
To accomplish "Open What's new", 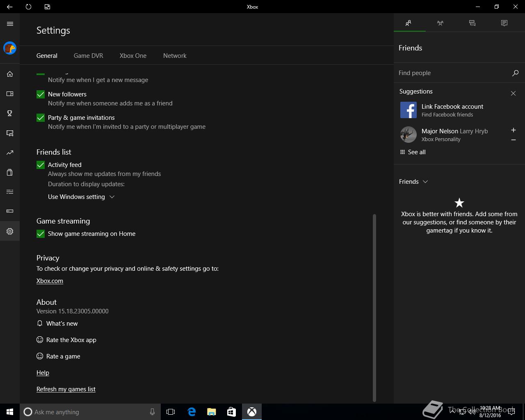I will (x=57, y=324).
